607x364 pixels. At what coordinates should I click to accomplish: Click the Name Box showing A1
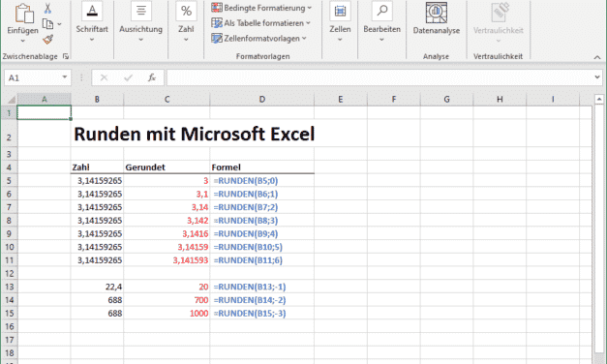pos(33,77)
